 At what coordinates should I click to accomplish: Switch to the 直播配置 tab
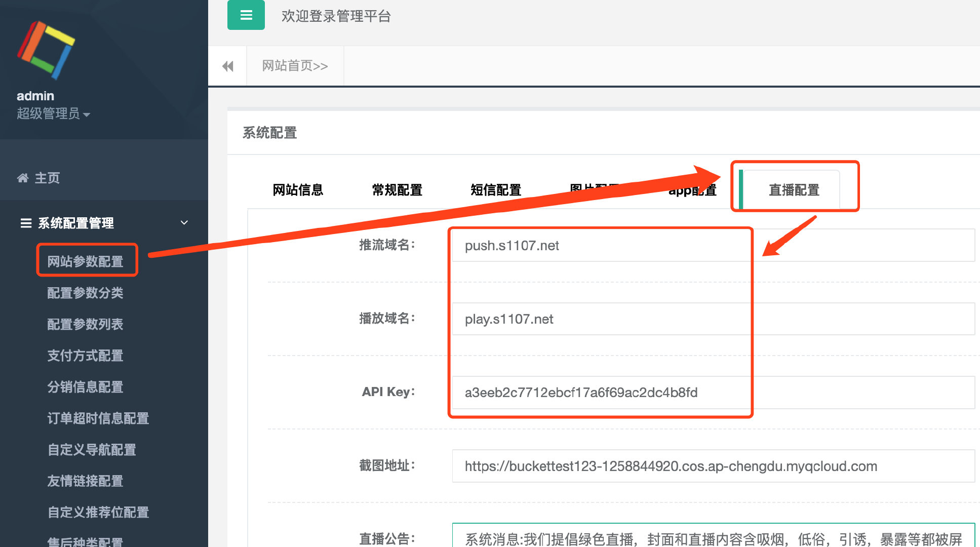[x=794, y=190]
